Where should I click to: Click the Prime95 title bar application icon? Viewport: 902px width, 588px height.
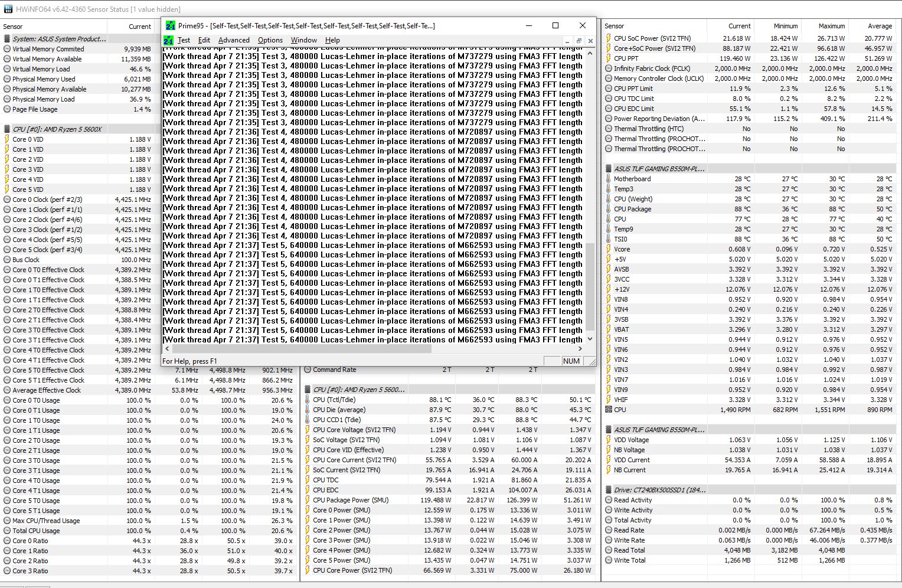point(171,25)
